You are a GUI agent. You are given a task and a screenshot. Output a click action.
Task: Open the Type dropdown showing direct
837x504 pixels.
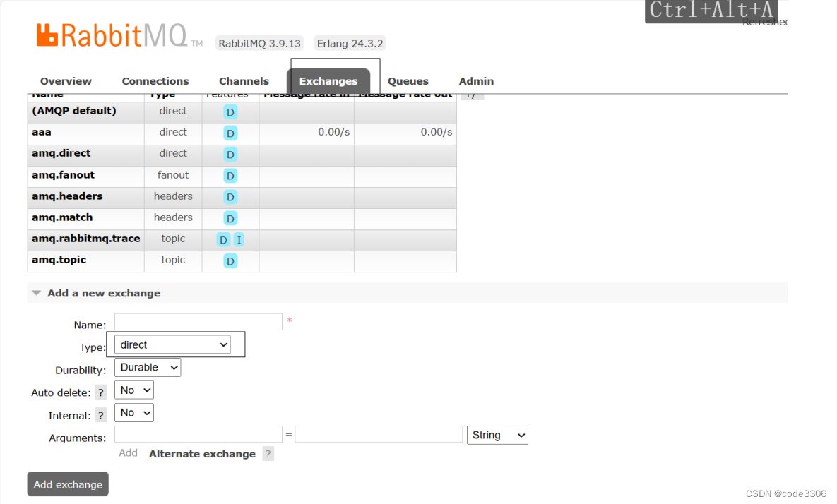pos(172,344)
